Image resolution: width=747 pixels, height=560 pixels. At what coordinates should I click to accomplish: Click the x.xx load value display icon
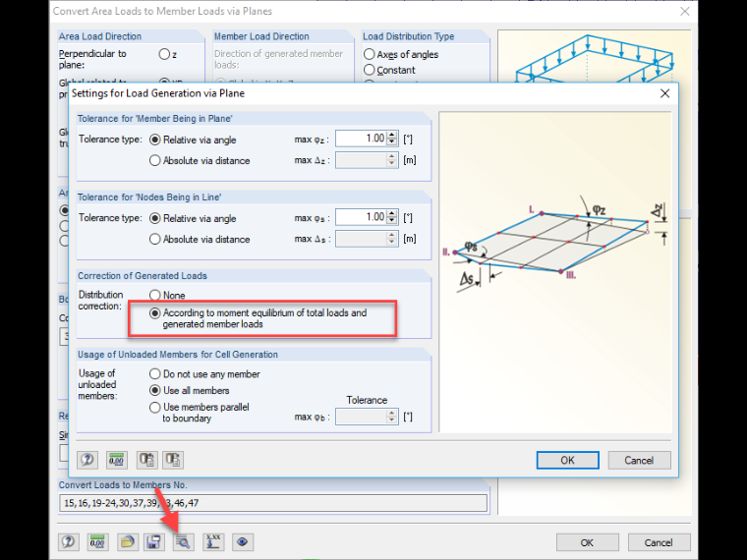pos(213,542)
